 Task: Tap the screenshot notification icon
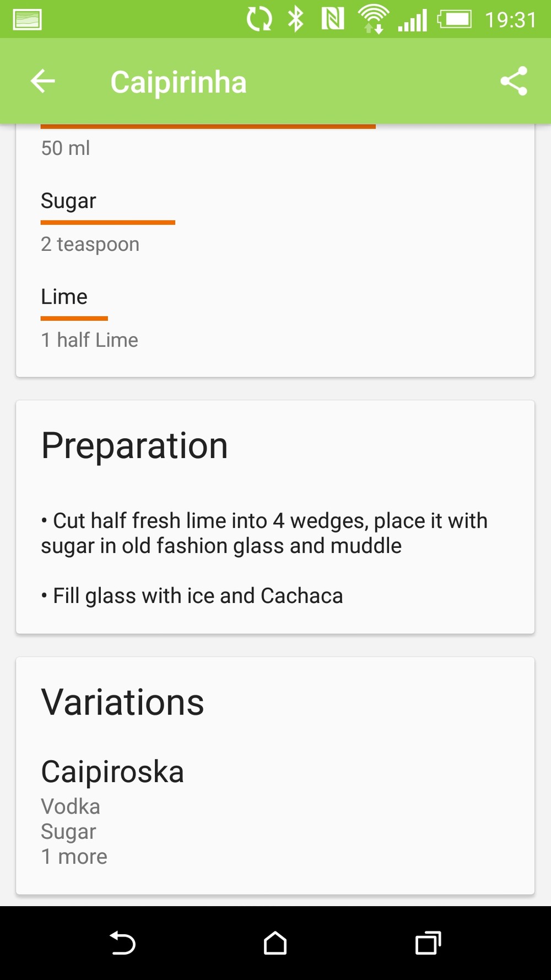(x=27, y=19)
